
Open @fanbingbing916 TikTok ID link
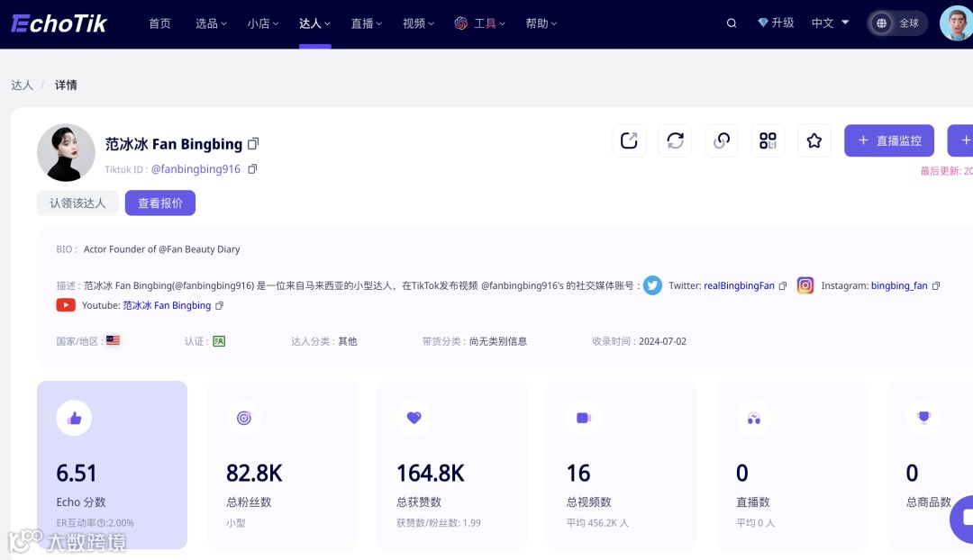pos(196,168)
